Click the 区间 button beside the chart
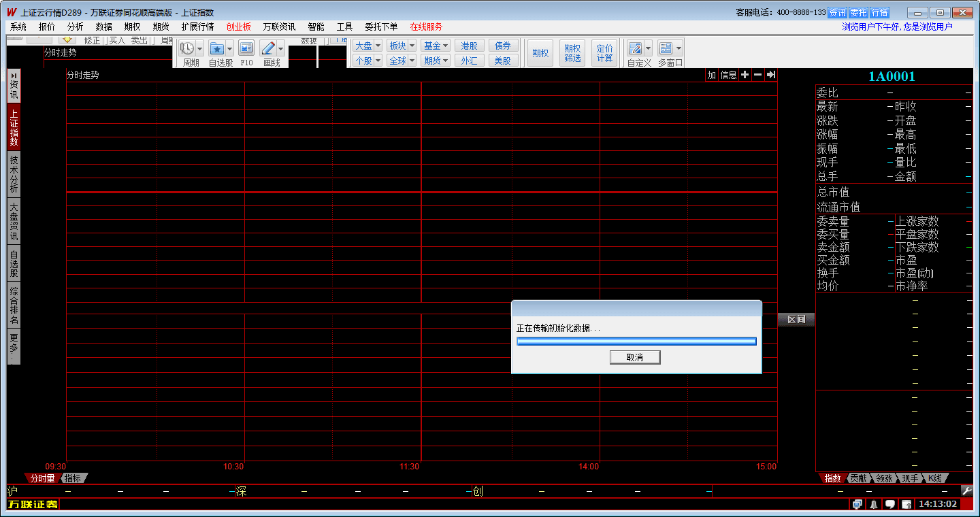980x517 pixels. tap(796, 320)
